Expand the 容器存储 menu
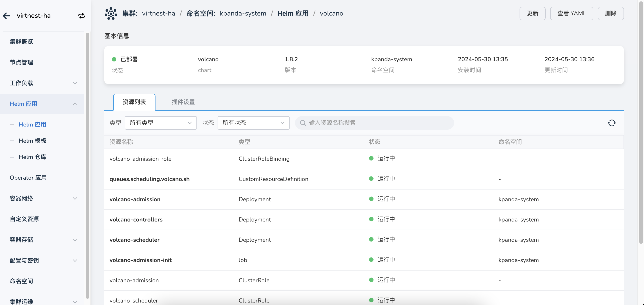 [75, 240]
